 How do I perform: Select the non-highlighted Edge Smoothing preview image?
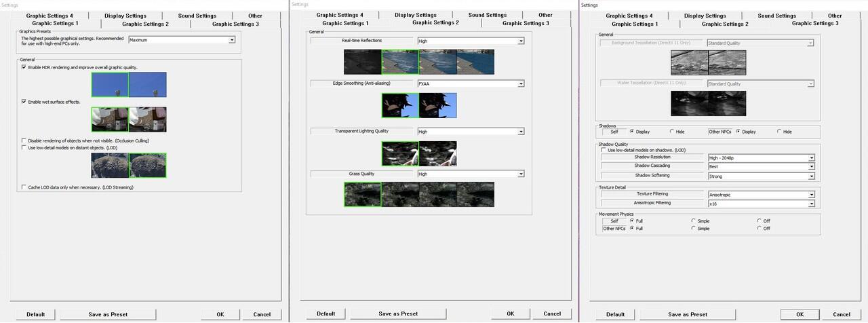point(438,105)
